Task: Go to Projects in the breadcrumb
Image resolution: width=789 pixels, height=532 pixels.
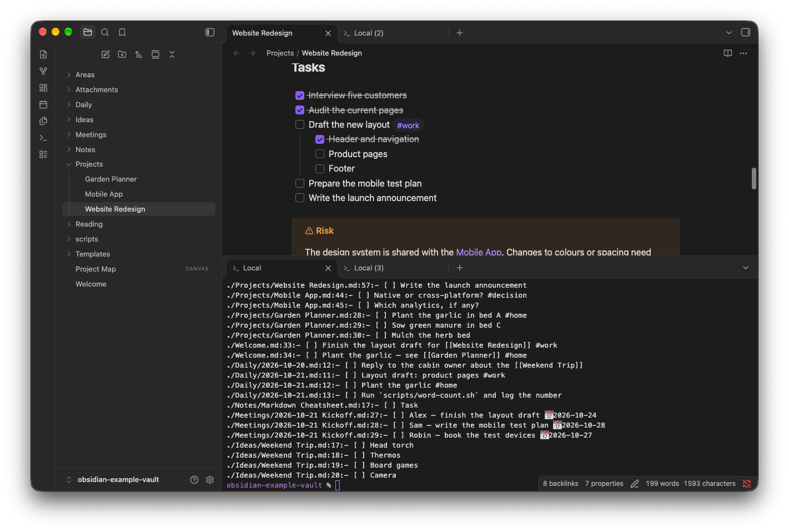Action: click(280, 53)
